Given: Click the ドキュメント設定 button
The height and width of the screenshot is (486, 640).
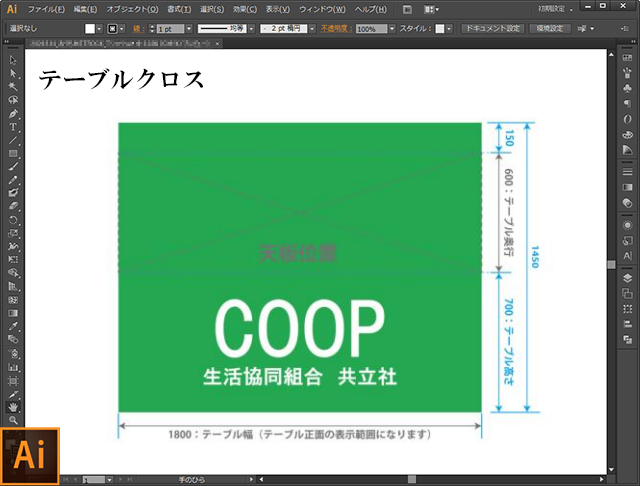Looking at the screenshot, I should click(x=492, y=29).
